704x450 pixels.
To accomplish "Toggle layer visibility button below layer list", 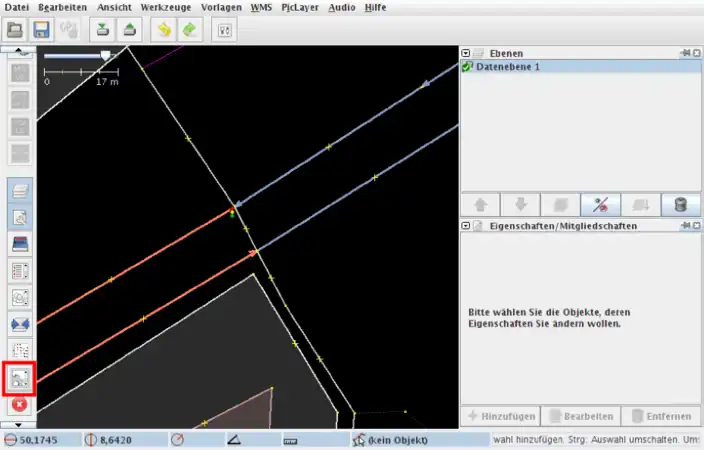I will 600,204.
